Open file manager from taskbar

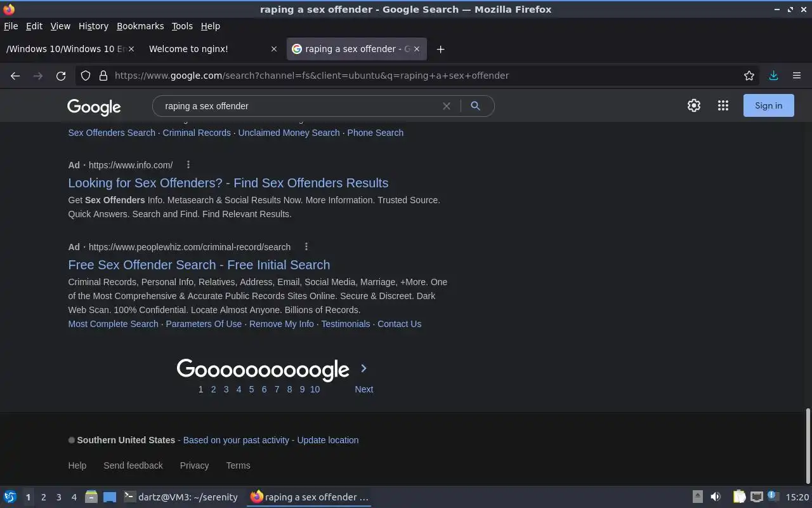(x=91, y=497)
